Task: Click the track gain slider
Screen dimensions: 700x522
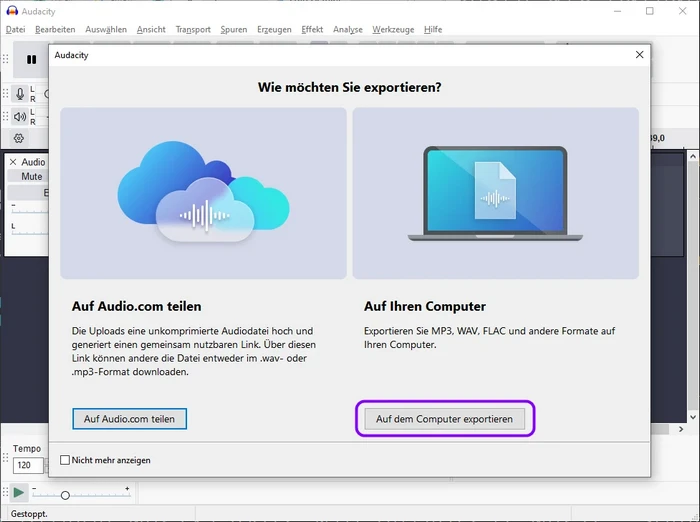Action: 30,209
